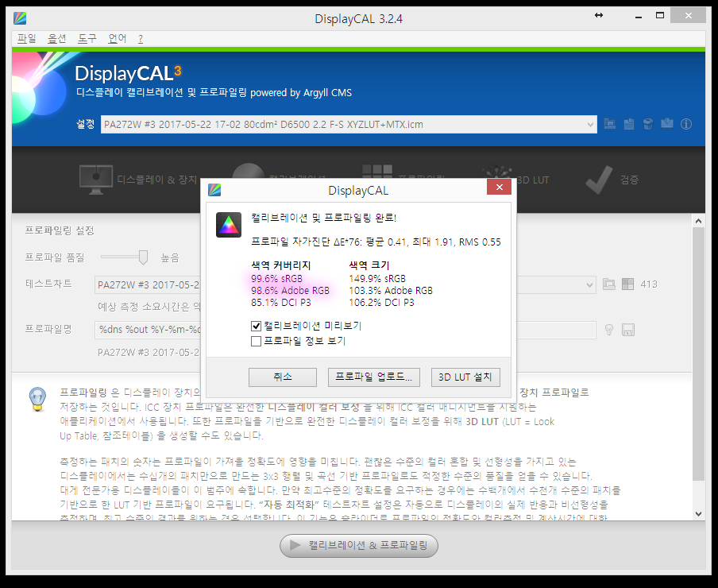Click the install profile icon in header

[x=666, y=124]
